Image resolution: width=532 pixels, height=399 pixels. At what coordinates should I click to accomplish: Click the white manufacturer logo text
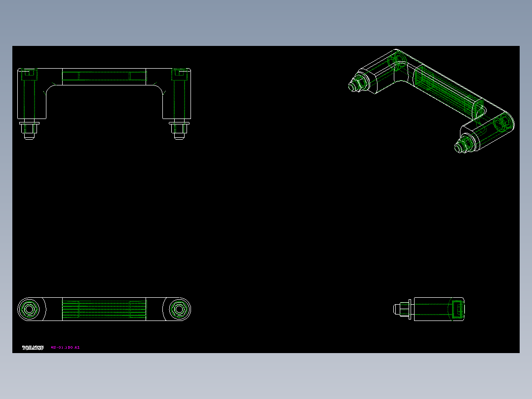tap(33, 348)
